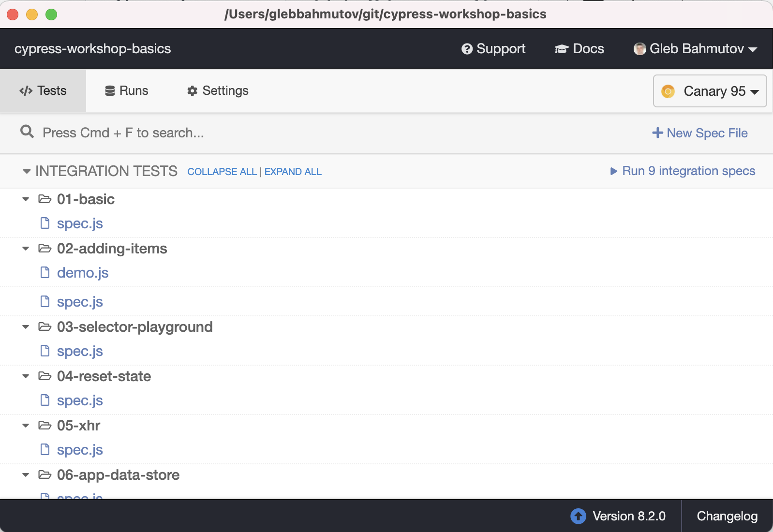773x532 pixels.
Task: Click the 04-reset-state folder name
Action: [x=104, y=376]
